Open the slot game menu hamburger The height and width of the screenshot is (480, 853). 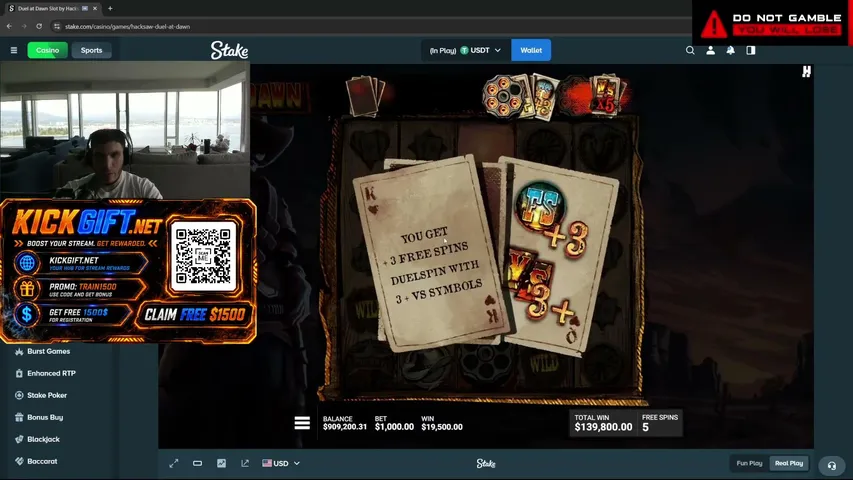[302, 423]
